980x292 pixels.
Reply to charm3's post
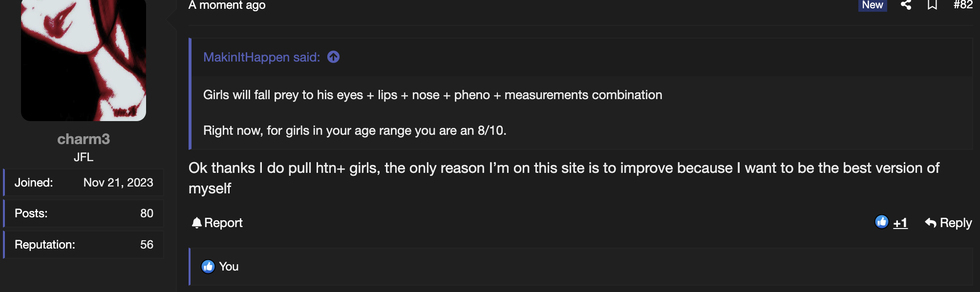pos(948,223)
